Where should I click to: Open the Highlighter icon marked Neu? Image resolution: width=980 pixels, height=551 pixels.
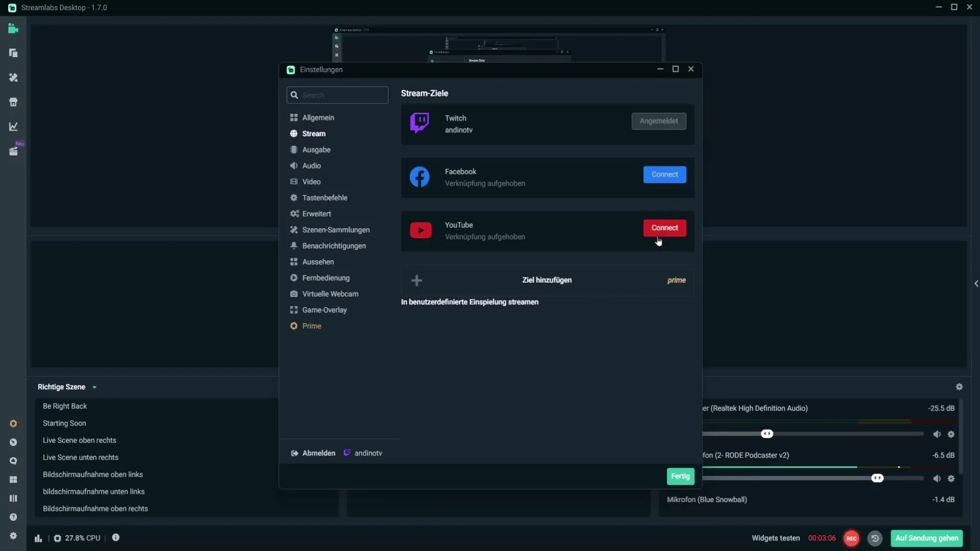point(13,152)
